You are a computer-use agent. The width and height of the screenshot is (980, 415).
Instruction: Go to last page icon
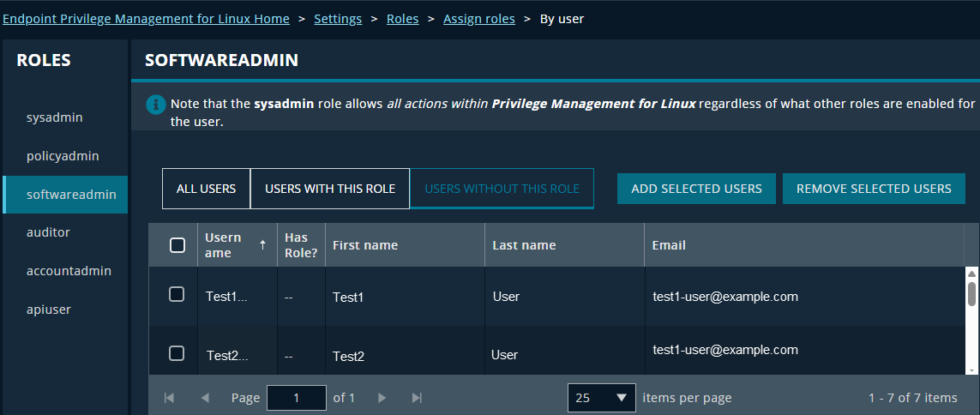(418, 398)
